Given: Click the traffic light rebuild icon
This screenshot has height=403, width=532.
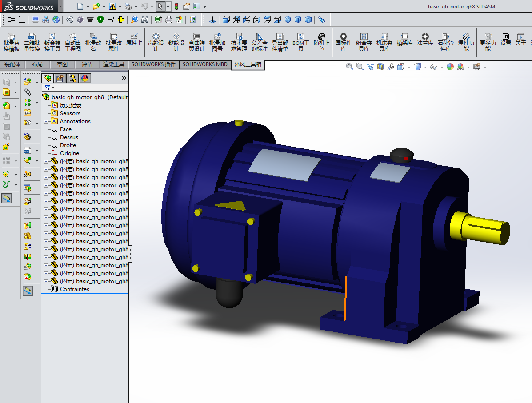Looking at the screenshot, I should (x=176, y=7).
